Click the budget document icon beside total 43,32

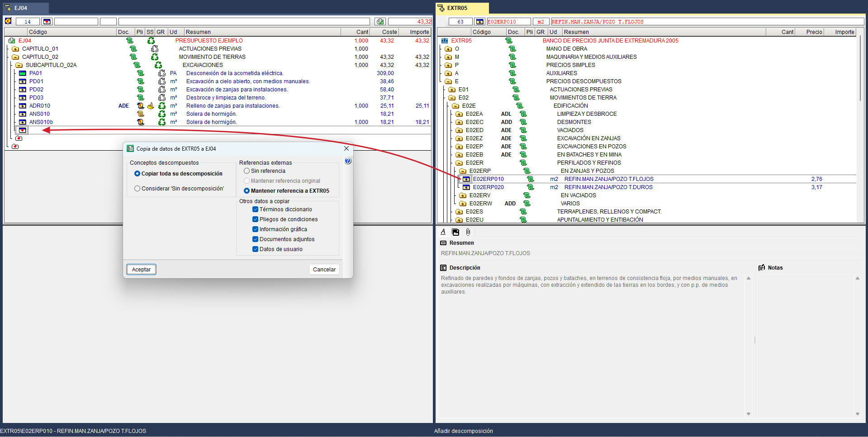click(380, 21)
